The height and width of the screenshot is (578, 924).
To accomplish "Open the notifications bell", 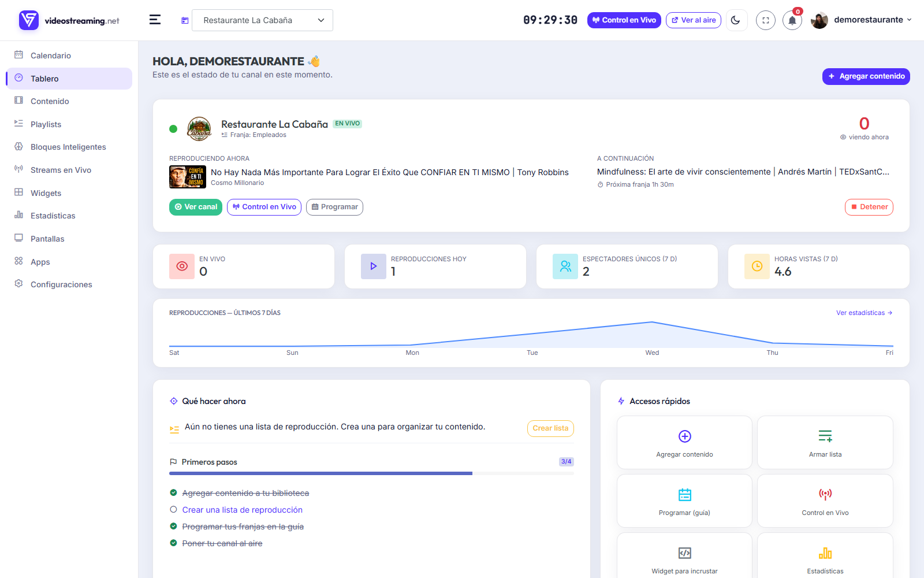I will 792,20.
